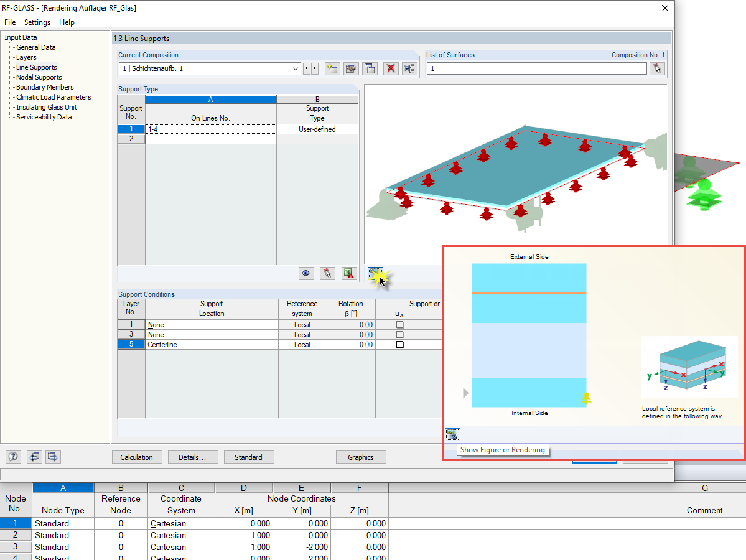
Task: Create a new composition
Action: (x=332, y=68)
